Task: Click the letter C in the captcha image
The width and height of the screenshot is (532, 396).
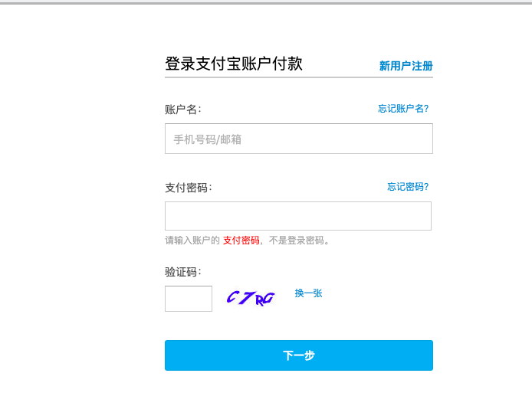Action: tap(232, 297)
